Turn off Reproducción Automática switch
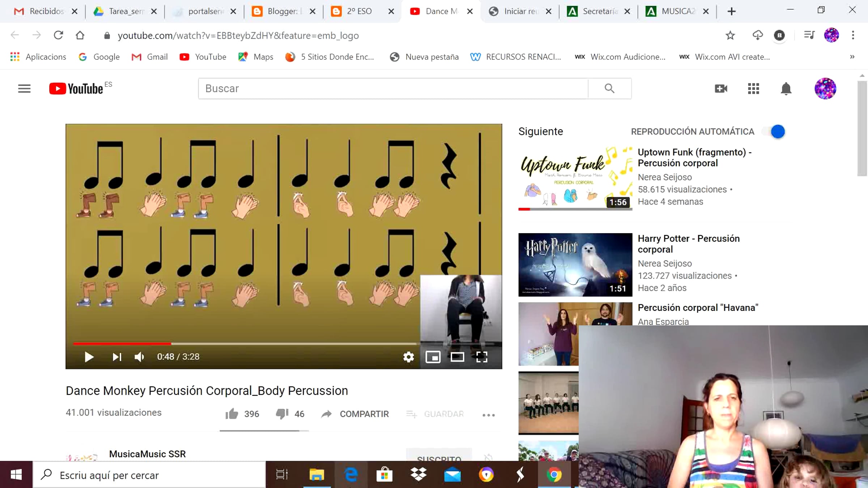Viewport: 868px width, 488px height. 774,132
